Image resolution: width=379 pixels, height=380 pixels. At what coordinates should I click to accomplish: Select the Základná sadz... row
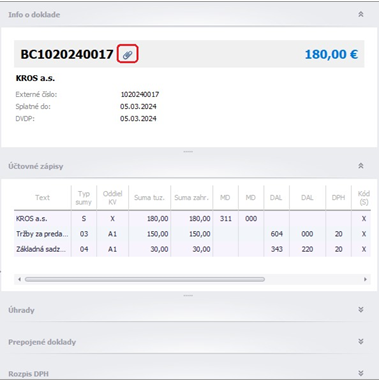[x=192, y=249]
